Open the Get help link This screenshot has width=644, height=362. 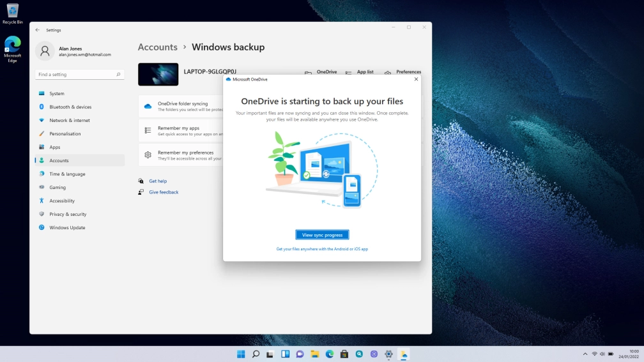pyautogui.click(x=158, y=181)
